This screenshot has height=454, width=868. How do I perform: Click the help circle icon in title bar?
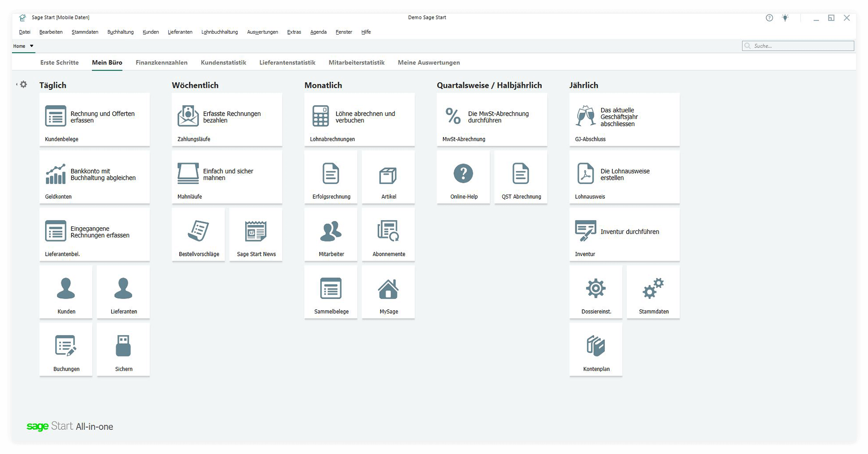pos(769,18)
